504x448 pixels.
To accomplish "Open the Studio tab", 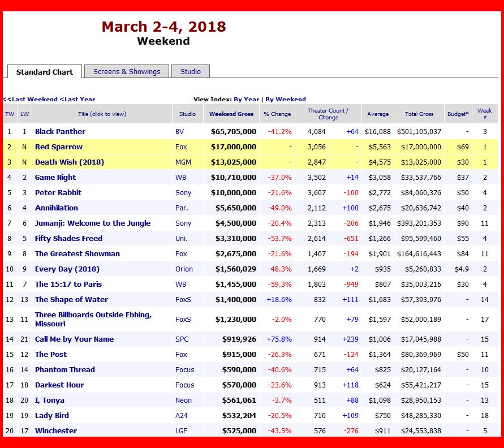I will click(191, 71).
